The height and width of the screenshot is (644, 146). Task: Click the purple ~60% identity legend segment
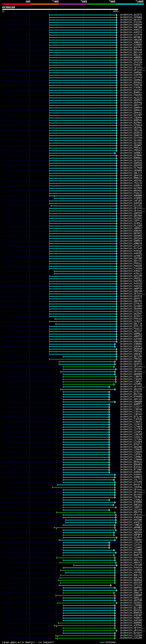point(73,4)
